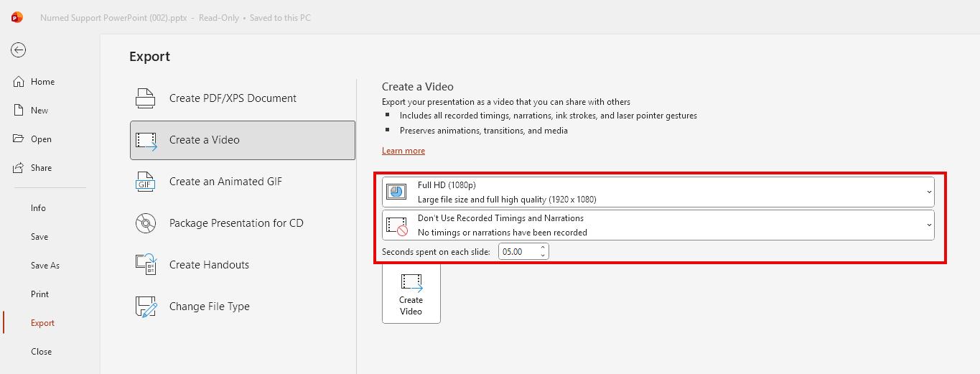Click the Package Presentation for CD disc icon

tap(146, 223)
